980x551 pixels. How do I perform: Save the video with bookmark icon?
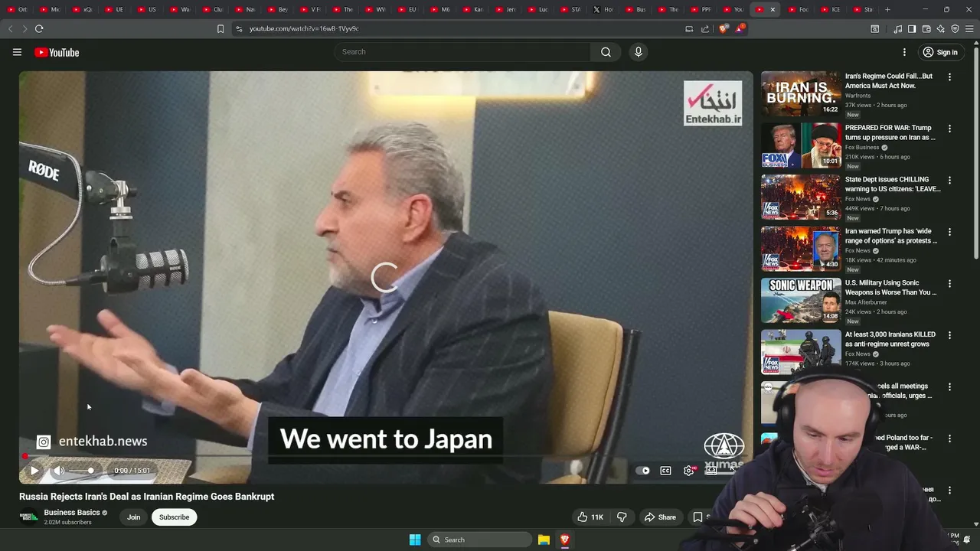697,517
